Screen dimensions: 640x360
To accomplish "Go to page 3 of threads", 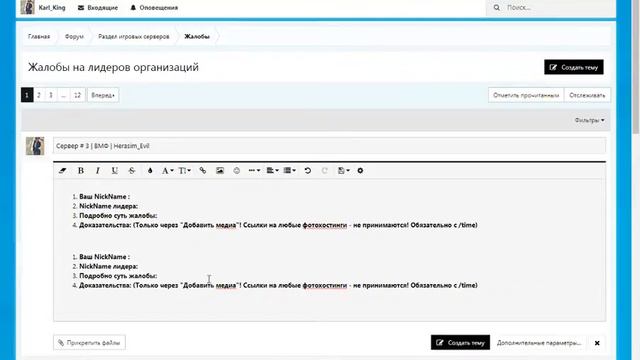I will point(51,95).
